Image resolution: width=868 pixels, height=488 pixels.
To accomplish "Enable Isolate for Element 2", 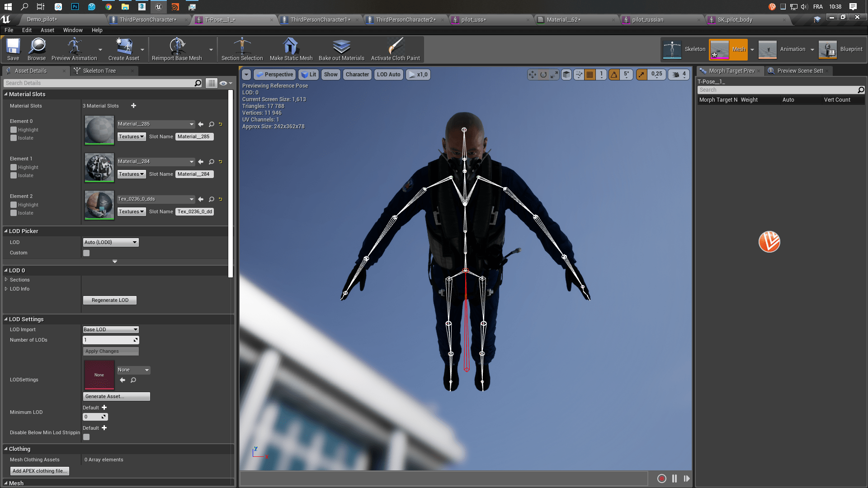I will click(14, 213).
